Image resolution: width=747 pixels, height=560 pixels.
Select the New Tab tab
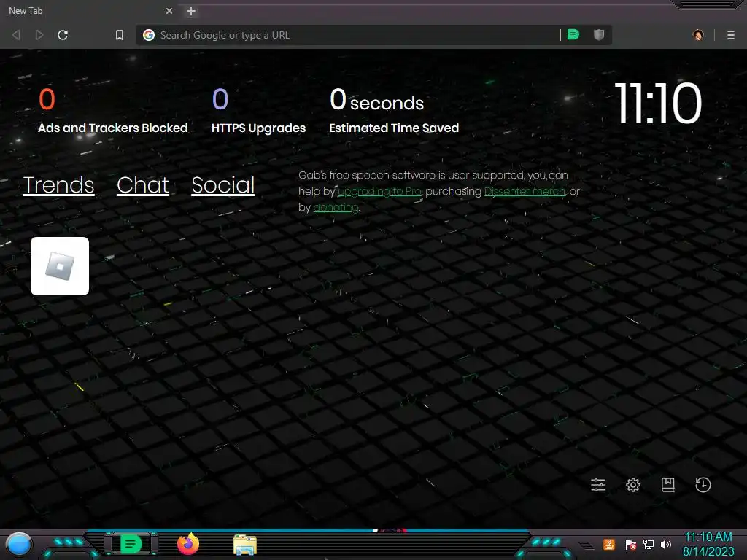click(x=90, y=10)
